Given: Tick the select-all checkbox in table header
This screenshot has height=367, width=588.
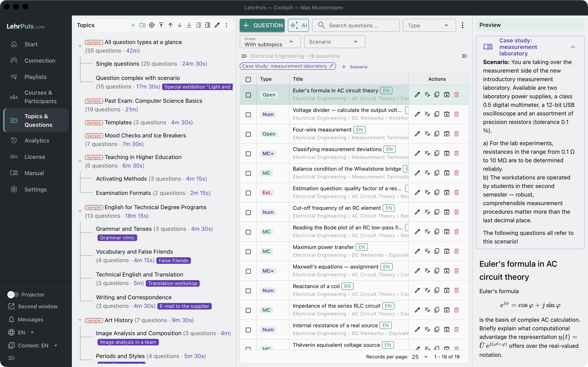Looking at the screenshot, I should point(248,79).
